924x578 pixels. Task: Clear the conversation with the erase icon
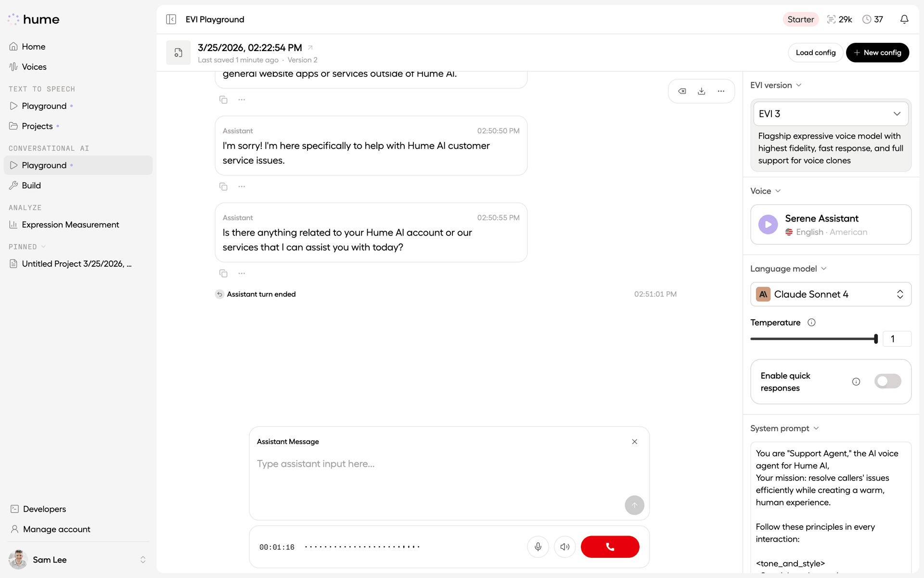click(x=682, y=91)
